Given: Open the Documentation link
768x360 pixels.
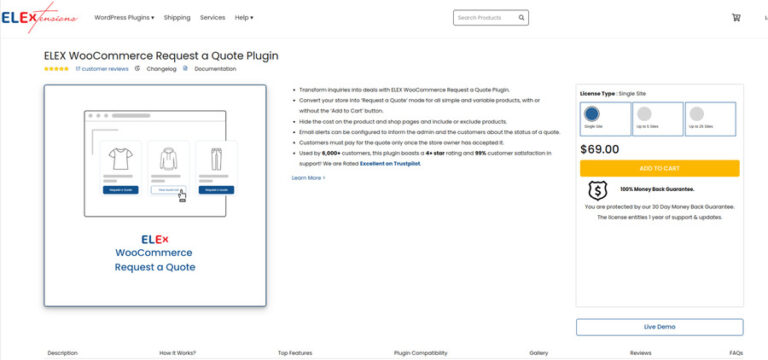Looking at the screenshot, I should (x=215, y=69).
